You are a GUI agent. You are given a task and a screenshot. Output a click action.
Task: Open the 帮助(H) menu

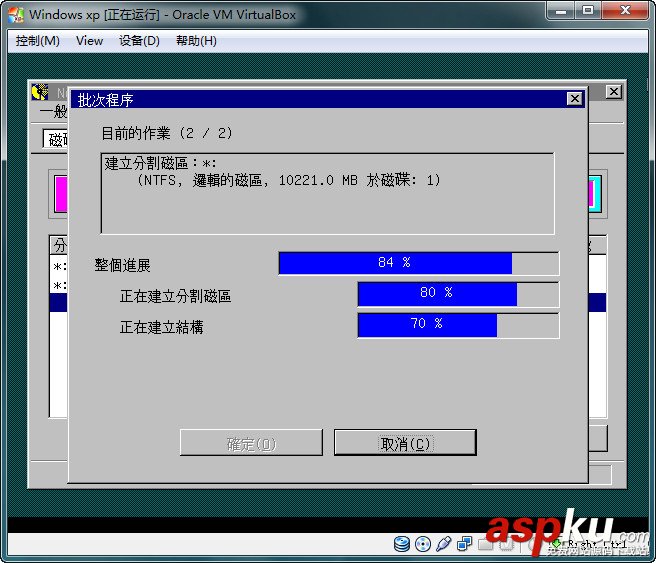tap(196, 41)
